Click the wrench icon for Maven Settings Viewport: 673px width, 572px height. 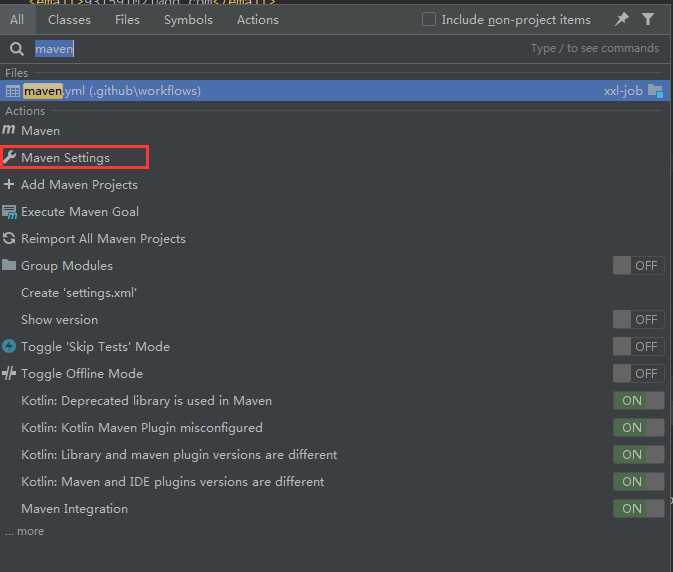pyautogui.click(x=9, y=157)
